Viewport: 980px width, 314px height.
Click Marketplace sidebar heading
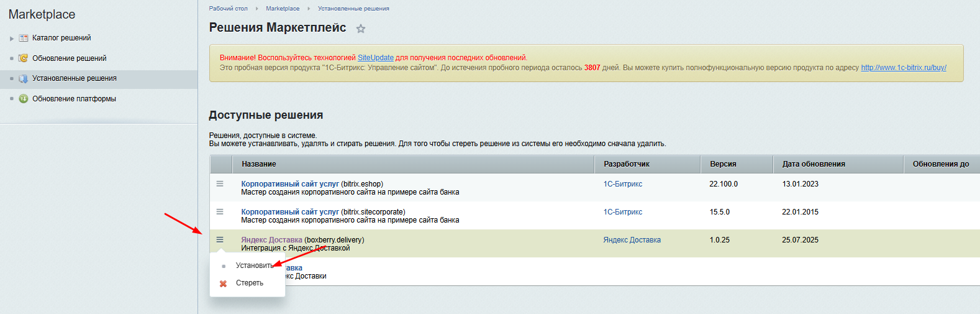[x=42, y=14]
